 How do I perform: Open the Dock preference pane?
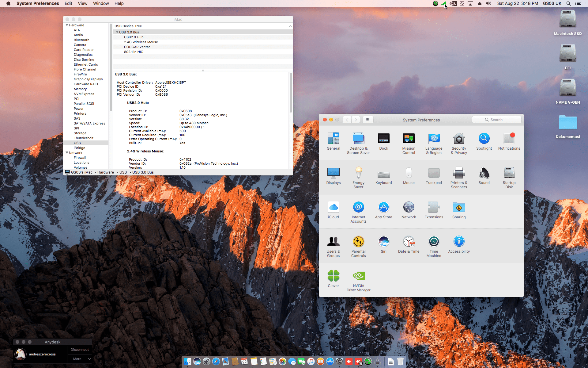(x=383, y=141)
